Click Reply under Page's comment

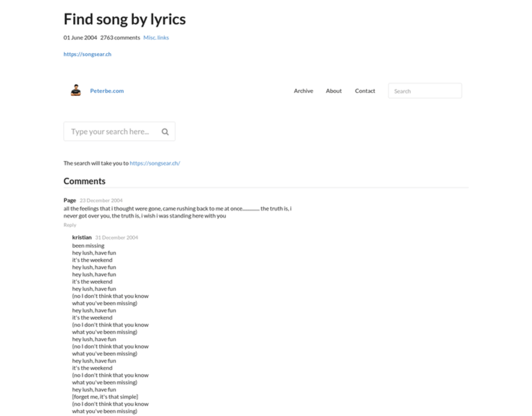pos(70,225)
